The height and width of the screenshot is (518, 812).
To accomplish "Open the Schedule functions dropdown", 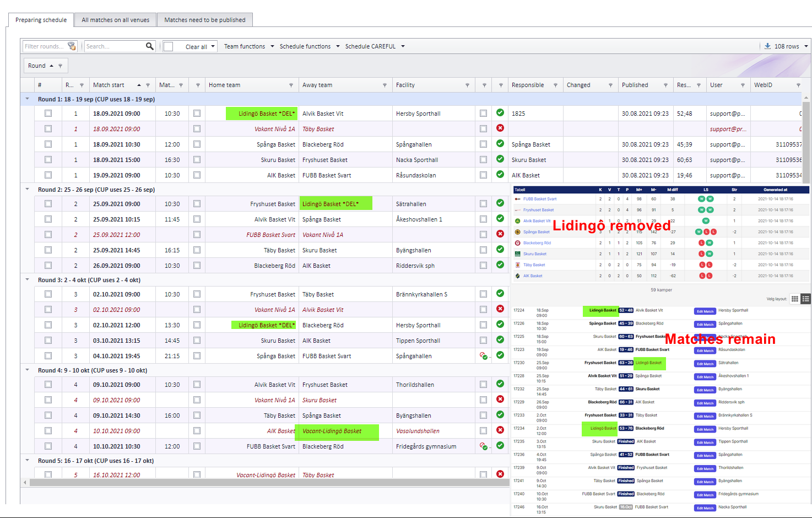I will (x=310, y=46).
